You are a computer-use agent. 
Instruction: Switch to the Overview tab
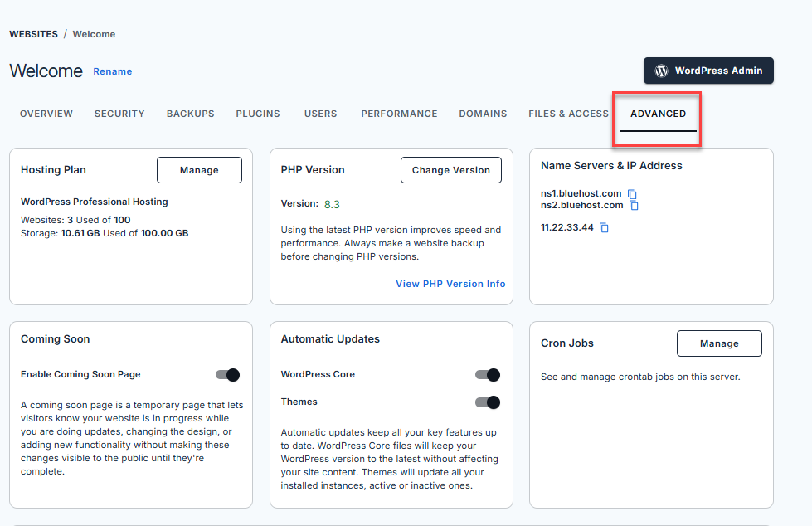pos(46,114)
